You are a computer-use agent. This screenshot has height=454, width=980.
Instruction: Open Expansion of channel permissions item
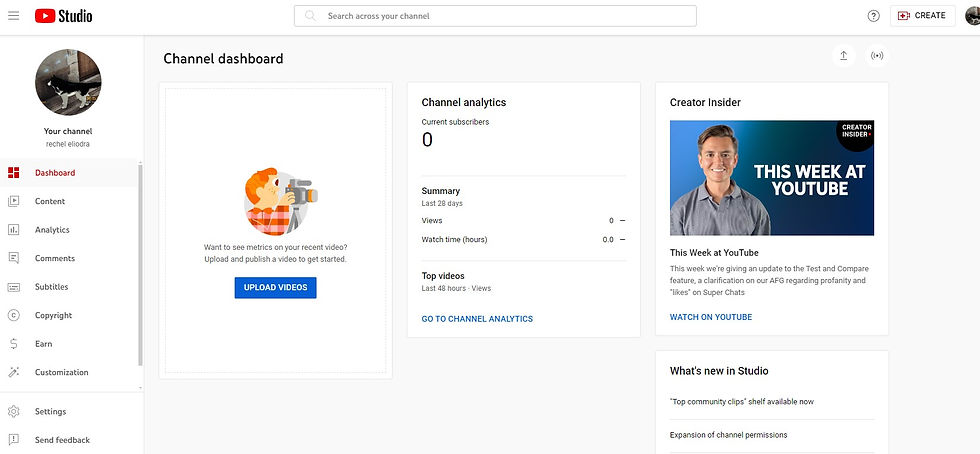728,435
